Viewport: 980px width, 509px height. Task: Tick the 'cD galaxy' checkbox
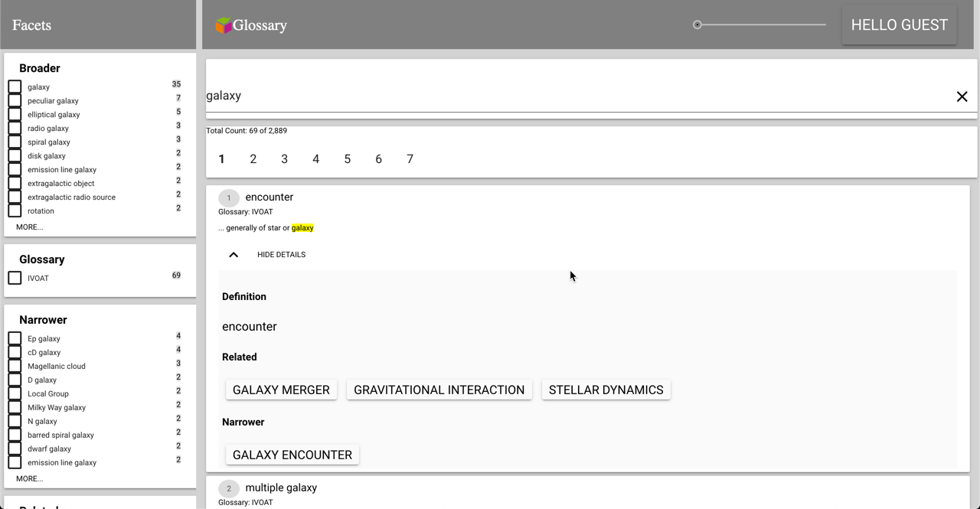[15, 352]
